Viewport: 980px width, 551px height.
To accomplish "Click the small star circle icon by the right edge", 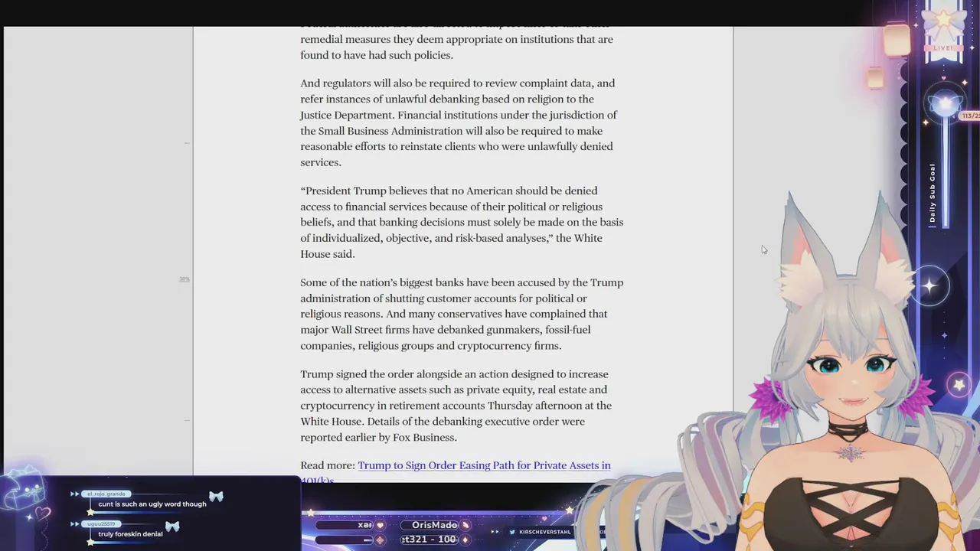I will 959,386.
